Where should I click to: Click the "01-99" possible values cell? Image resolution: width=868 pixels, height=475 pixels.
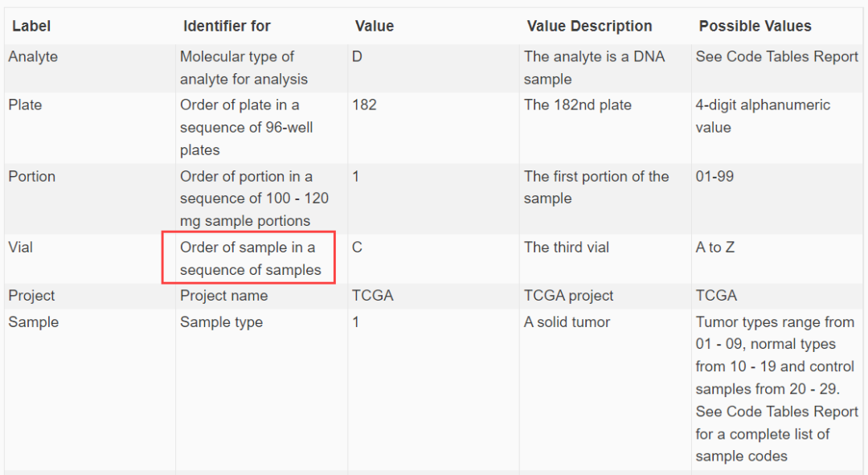(x=714, y=177)
